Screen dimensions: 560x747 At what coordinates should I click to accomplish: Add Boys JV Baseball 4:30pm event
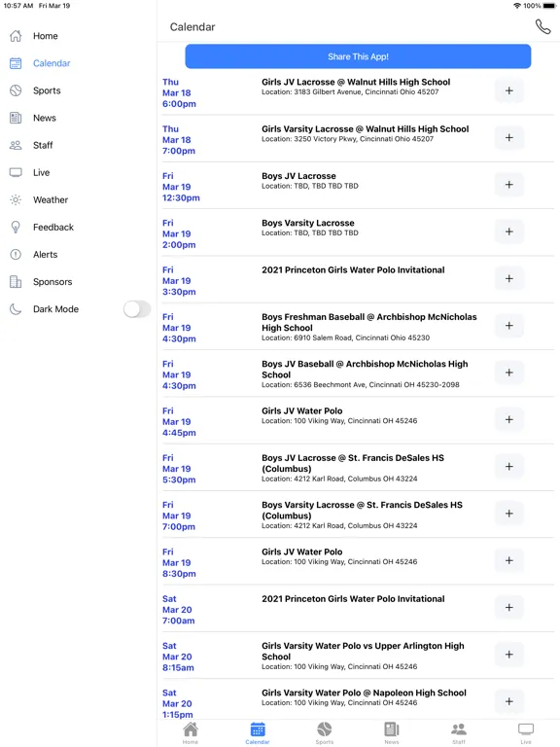pos(509,373)
